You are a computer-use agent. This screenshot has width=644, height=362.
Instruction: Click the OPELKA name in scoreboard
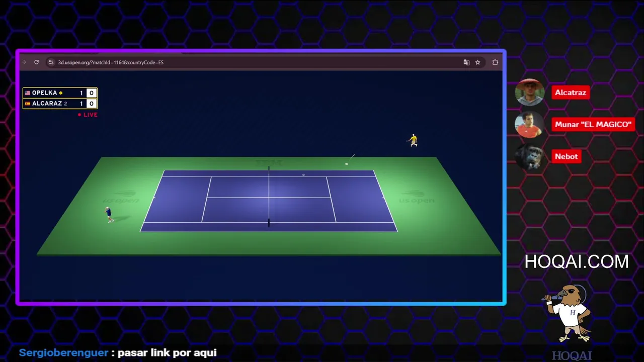click(x=44, y=93)
